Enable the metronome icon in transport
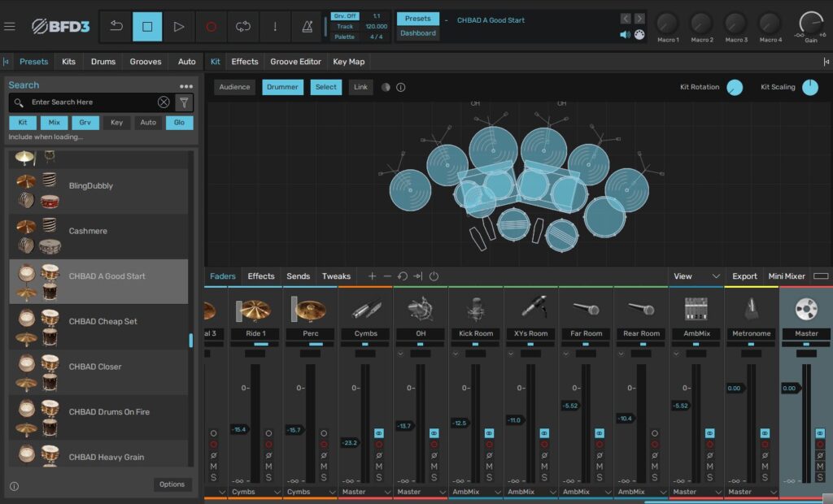 pyautogui.click(x=307, y=27)
